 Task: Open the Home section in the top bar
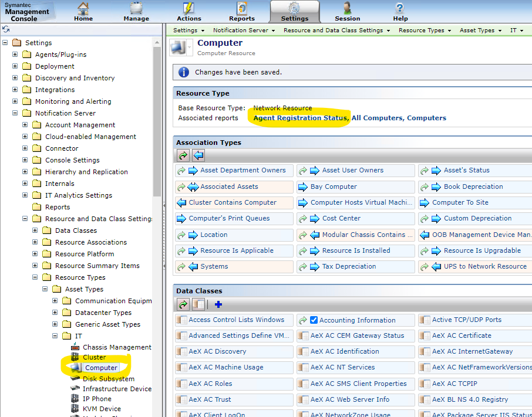pyautogui.click(x=83, y=12)
